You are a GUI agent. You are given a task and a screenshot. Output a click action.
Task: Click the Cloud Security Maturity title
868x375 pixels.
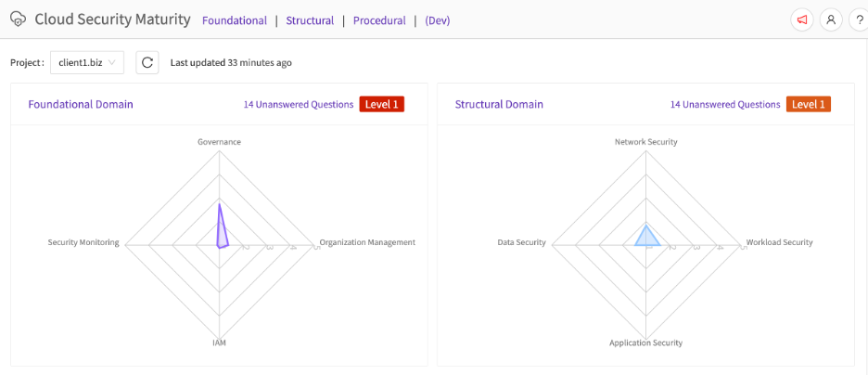[112, 19]
